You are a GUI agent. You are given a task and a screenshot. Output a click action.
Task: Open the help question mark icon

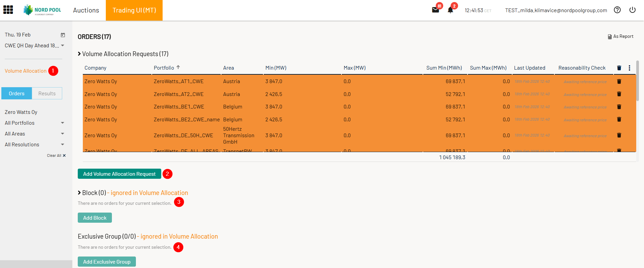[x=617, y=10]
